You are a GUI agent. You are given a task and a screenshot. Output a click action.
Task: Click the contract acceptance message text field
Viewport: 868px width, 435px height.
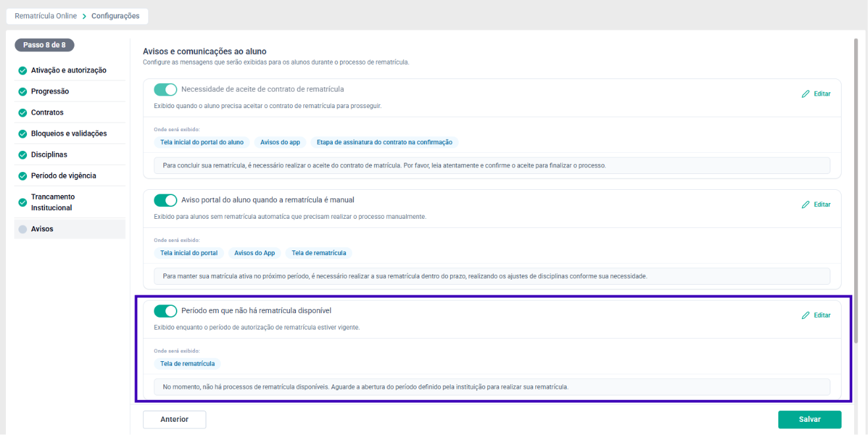(x=492, y=165)
